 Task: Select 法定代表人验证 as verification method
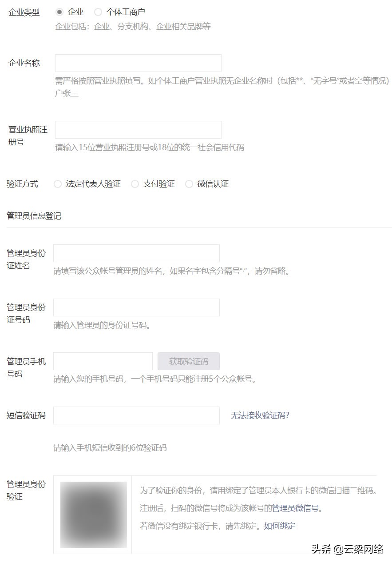[58, 184]
